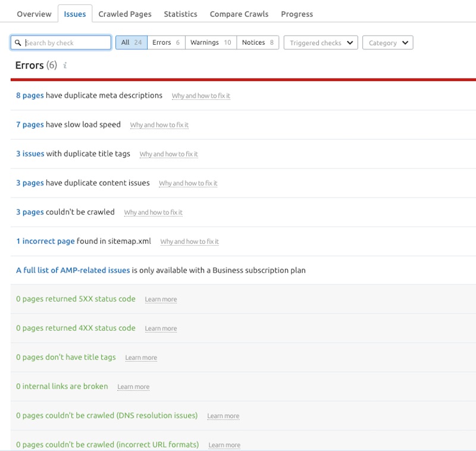Filter by Errors 6
Screen dimensions: 476x451
point(166,42)
